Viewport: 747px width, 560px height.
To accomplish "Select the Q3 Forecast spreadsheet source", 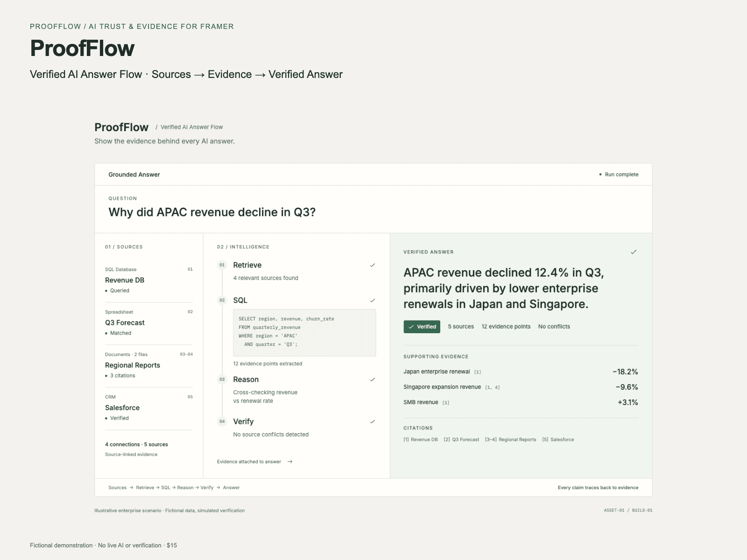I will 149,322.
